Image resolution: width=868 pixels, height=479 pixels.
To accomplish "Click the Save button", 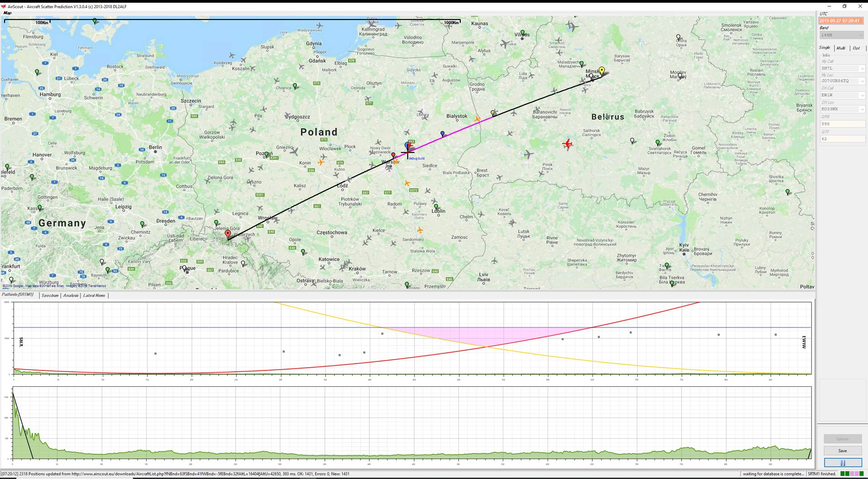I will pos(842,451).
